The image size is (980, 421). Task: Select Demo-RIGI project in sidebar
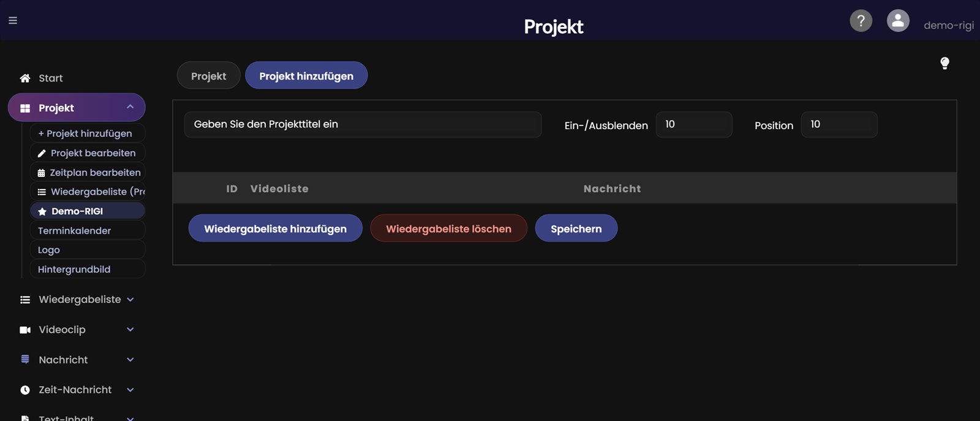pyautogui.click(x=87, y=211)
